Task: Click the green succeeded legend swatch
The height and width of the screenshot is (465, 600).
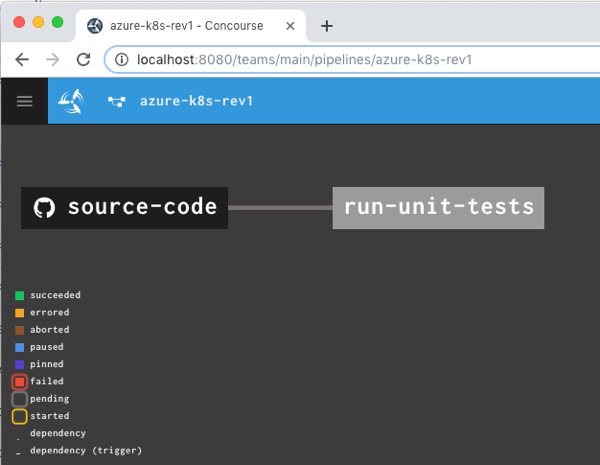Action: [19, 296]
